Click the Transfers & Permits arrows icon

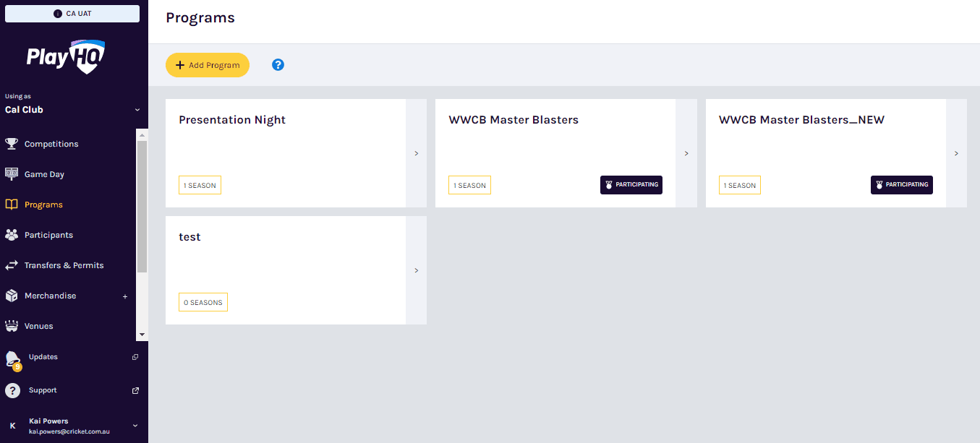click(x=12, y=265)
